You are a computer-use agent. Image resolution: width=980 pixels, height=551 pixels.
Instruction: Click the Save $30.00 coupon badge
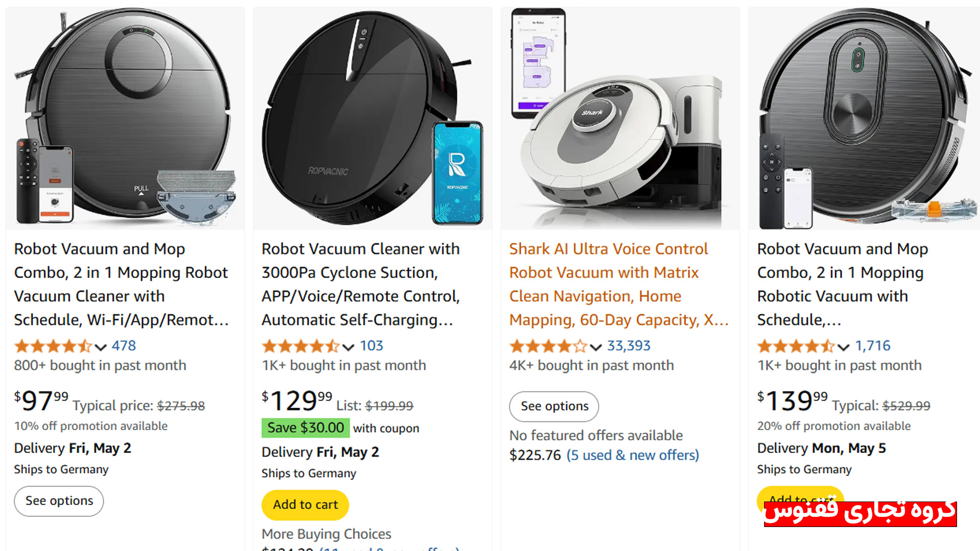click(305, 428)
